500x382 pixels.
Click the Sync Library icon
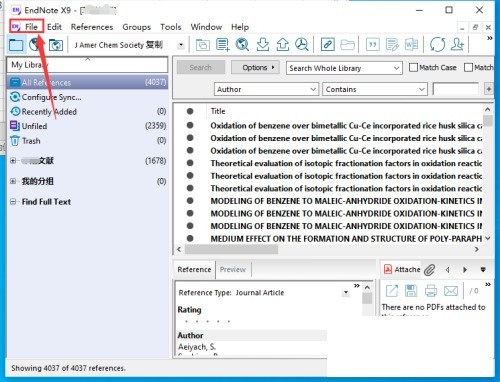(437, 44)
